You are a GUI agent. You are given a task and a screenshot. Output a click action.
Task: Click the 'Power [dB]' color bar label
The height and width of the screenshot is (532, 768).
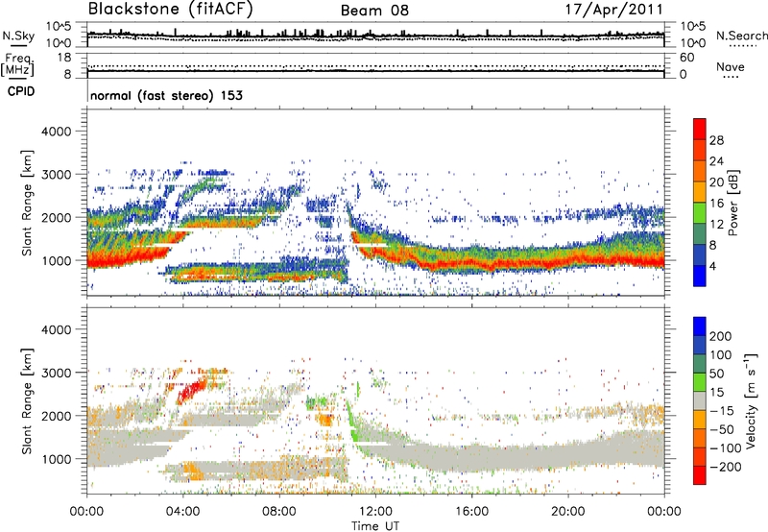click(732, 203)
